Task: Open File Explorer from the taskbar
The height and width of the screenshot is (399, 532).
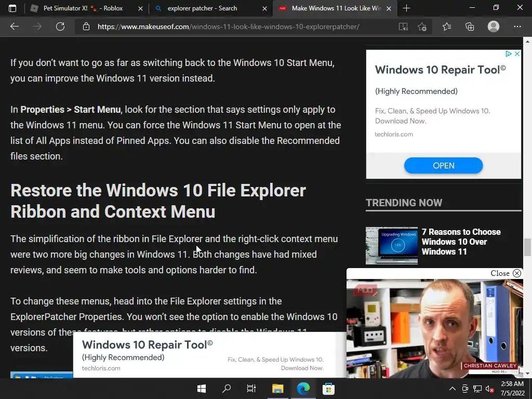Action: coord(277,389)
